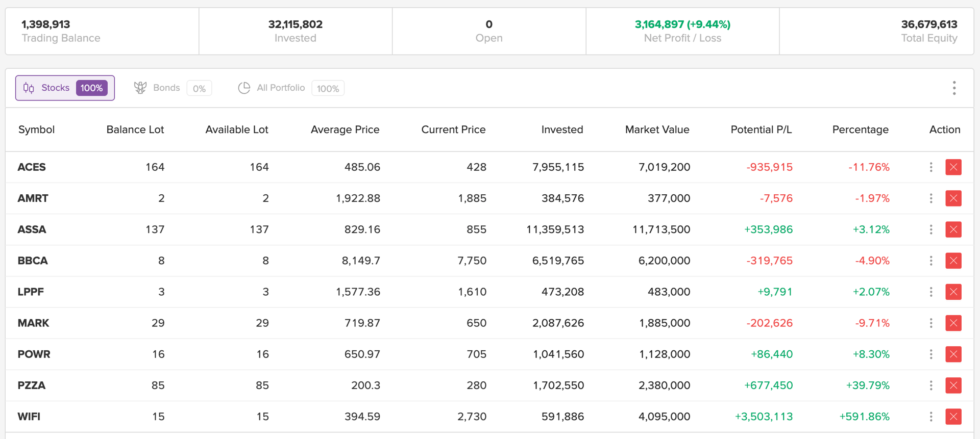Click the Open orders value 0

[x=489, y=24]
